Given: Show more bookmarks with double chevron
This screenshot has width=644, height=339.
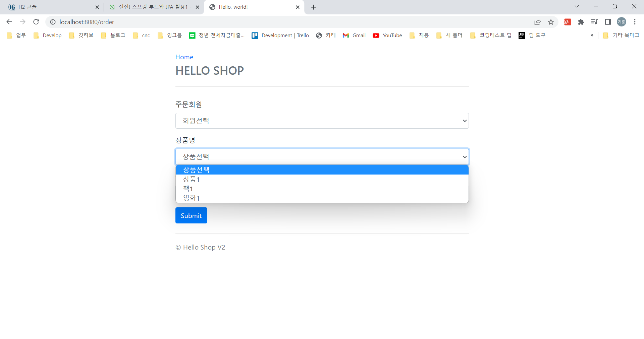Looking at the screenshot, I should [x=592, y=35].
